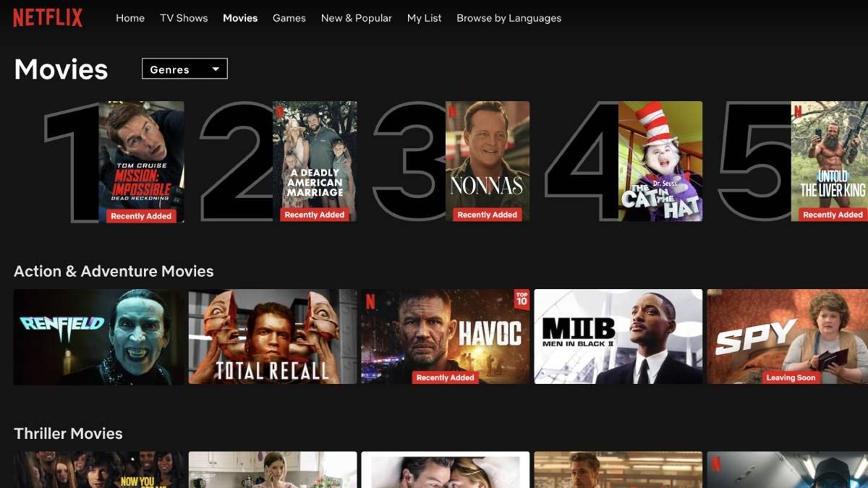Open Mission: Impossible Dead Reckoning poster

coord(141,162)
